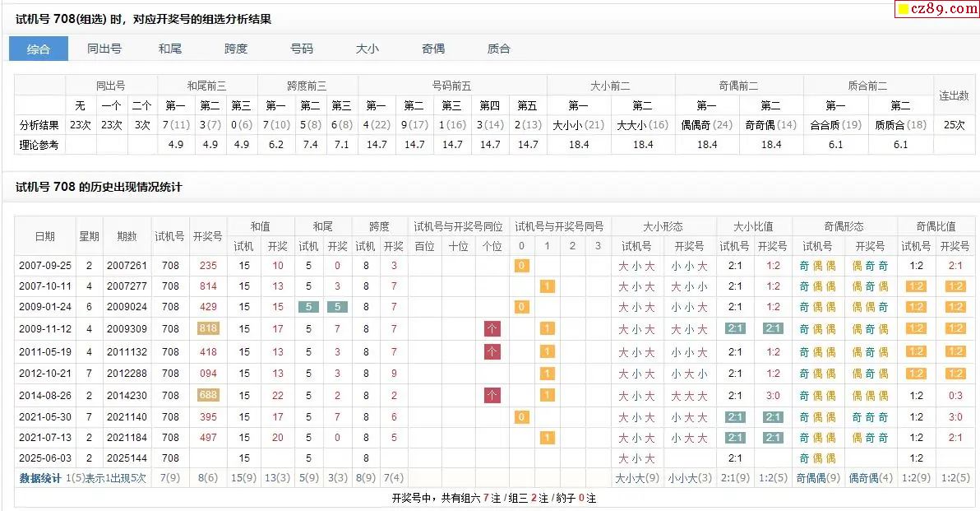
Task: Switch to the 号码 tab
Action: pos(301,49)
